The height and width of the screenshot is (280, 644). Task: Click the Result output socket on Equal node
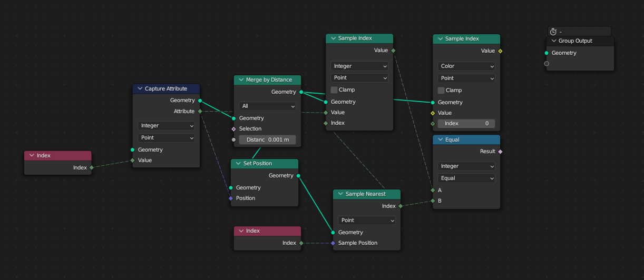(x=500, y=152)
